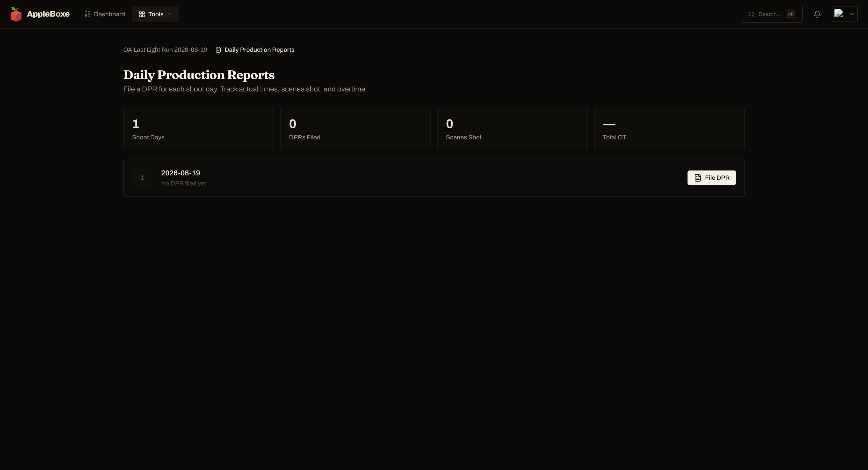This screenshot has height=470, width=868.
Task: Click the Tools grid icon
Action: coord(142,14)
